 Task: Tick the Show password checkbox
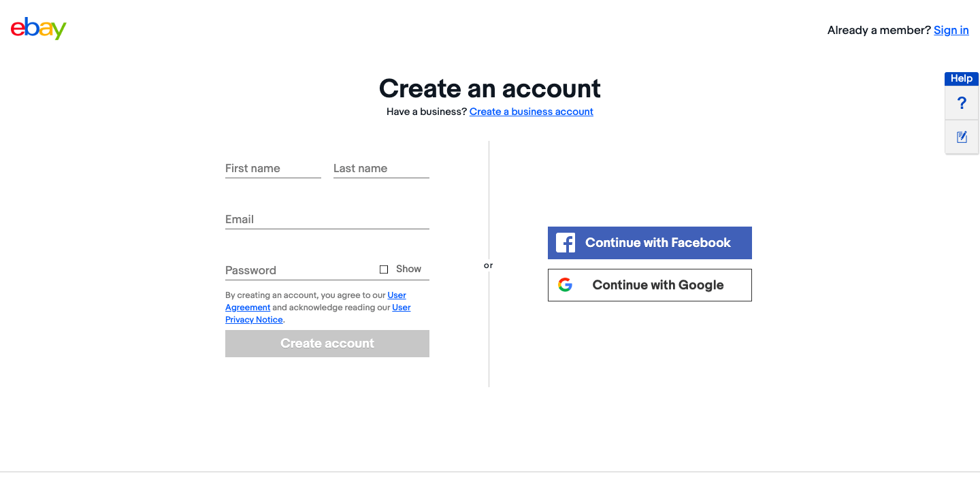384,269
